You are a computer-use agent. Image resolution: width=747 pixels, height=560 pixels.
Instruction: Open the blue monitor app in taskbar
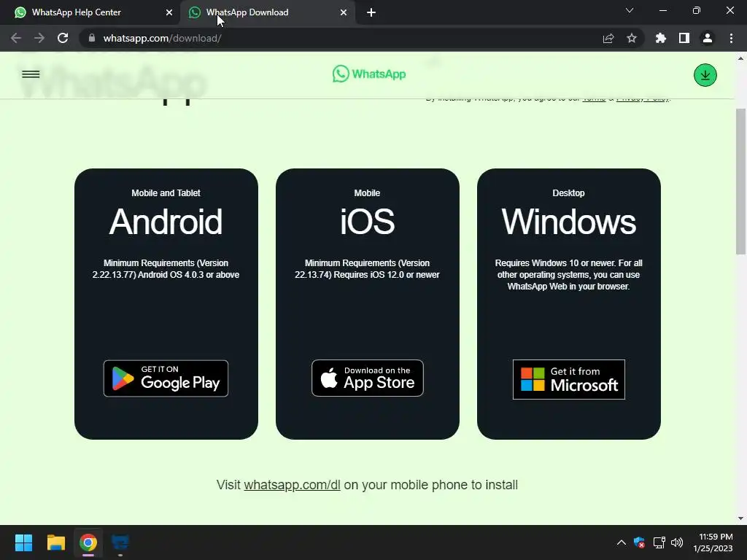(120, 542)
